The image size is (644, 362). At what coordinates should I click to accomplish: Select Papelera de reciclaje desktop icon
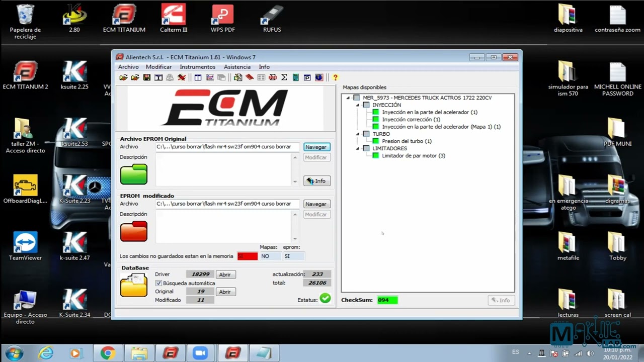coord(25,22)
